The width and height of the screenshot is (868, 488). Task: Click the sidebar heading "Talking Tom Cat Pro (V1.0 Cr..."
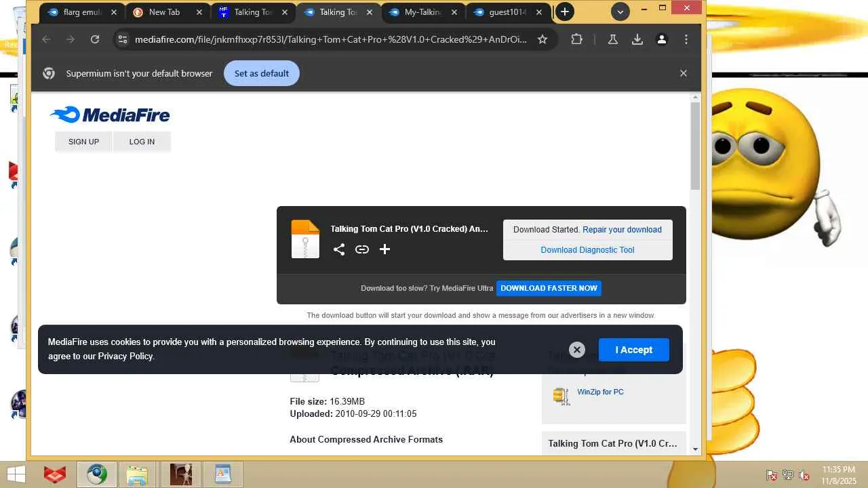coord(613,444)
